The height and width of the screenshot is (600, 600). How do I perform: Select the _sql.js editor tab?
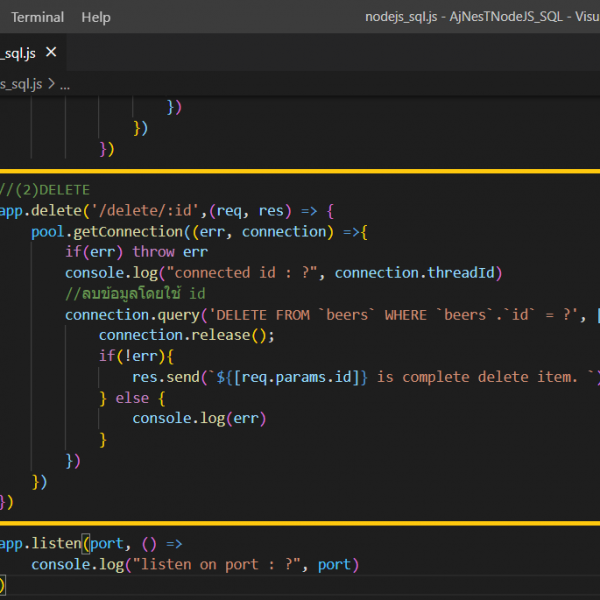[x=17, y=52]
